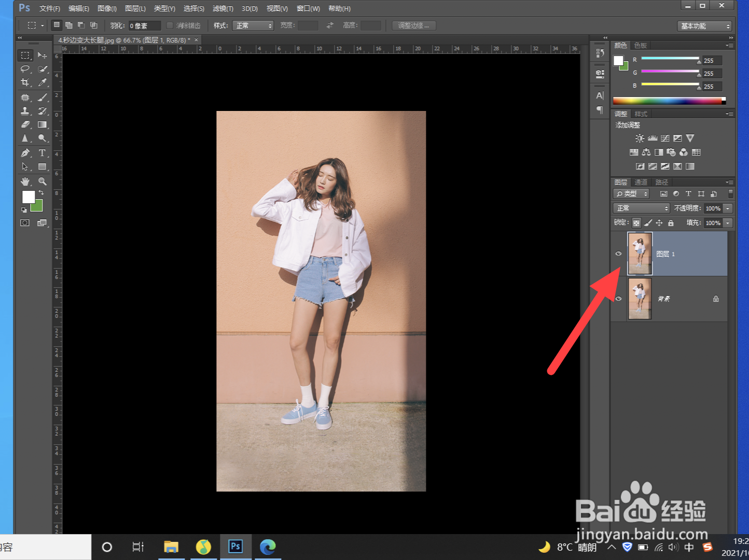The height and width of the screenshot is (560, 749).
Task: Select the Dodge tool
Action: click(x=43, y=138)
